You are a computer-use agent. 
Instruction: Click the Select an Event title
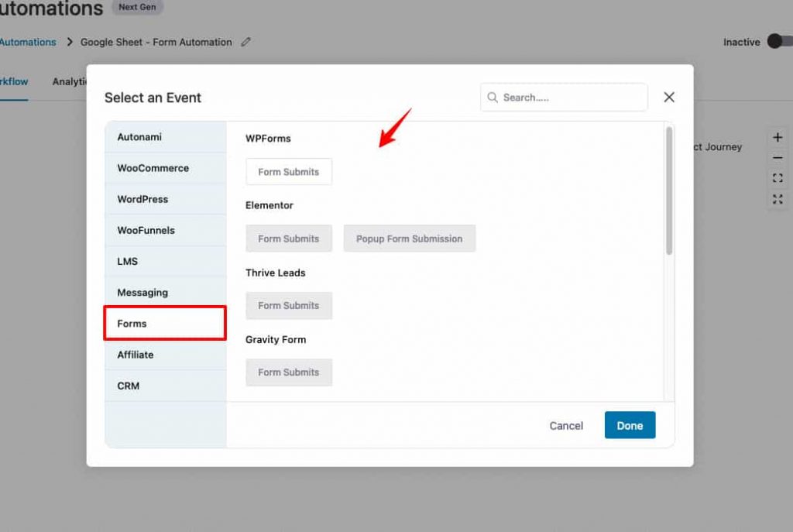click(x=153, y=98)
